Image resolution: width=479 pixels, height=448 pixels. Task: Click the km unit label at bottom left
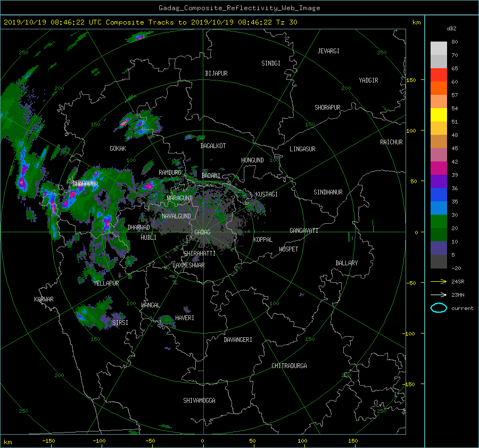coord(7,442)
